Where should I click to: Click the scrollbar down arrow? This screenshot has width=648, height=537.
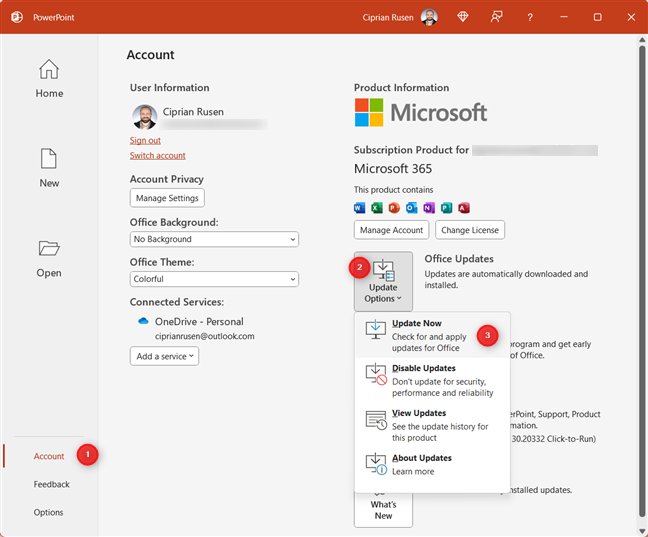[642, 531]
